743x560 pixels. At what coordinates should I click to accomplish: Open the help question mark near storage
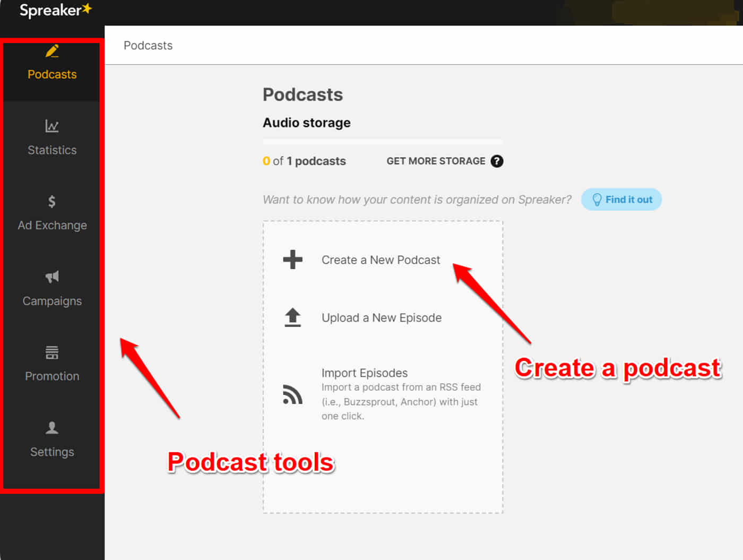pyautogui.click(x=497, y=161)
